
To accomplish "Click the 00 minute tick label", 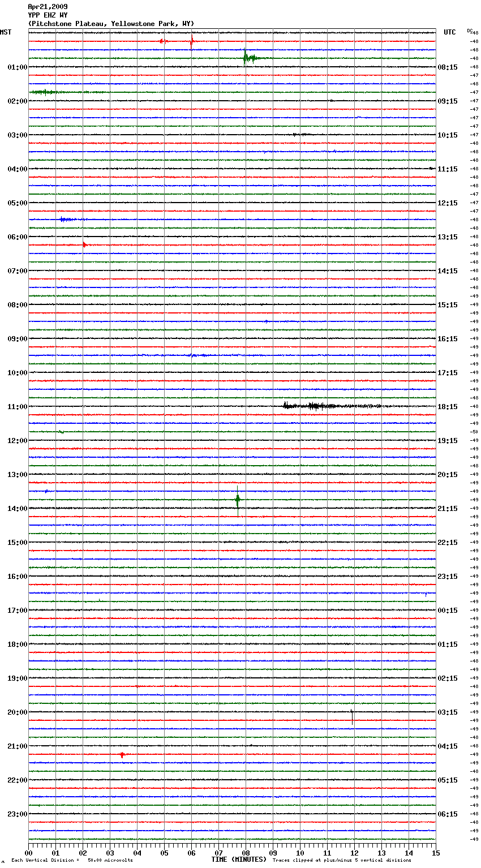I will 28,853.
